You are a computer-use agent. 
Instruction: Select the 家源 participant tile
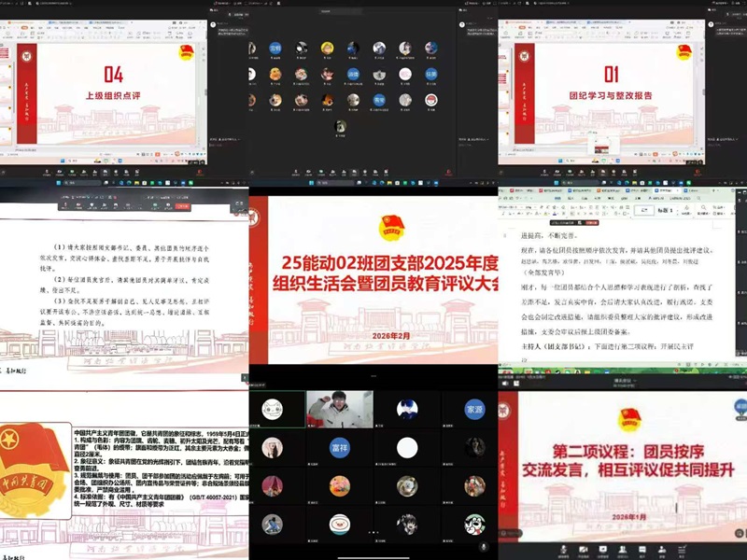(x=476, y=409)
